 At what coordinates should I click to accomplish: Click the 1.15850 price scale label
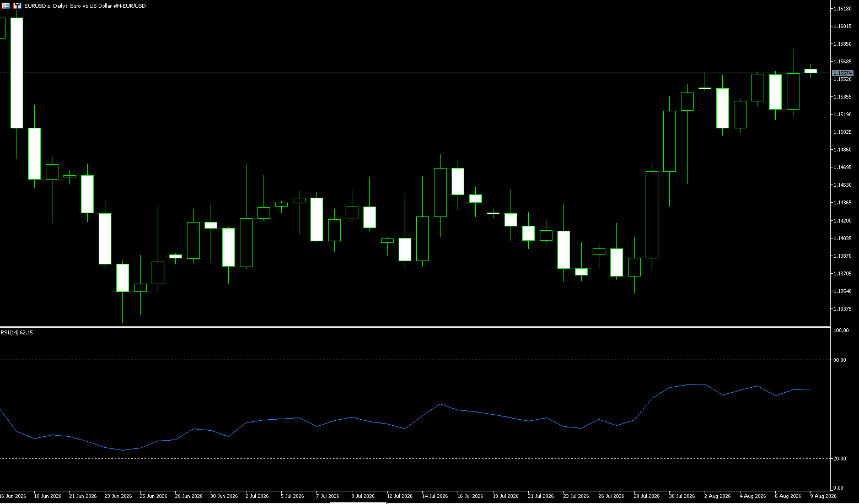(842, 44)
